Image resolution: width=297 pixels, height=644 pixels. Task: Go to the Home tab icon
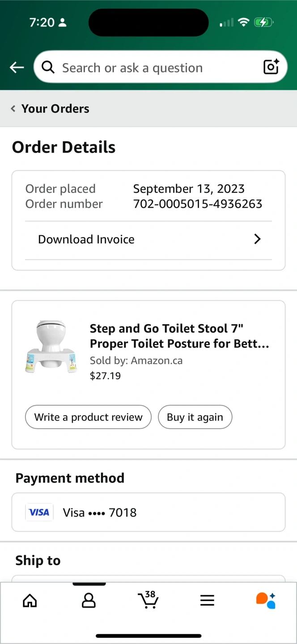[30, 600]
